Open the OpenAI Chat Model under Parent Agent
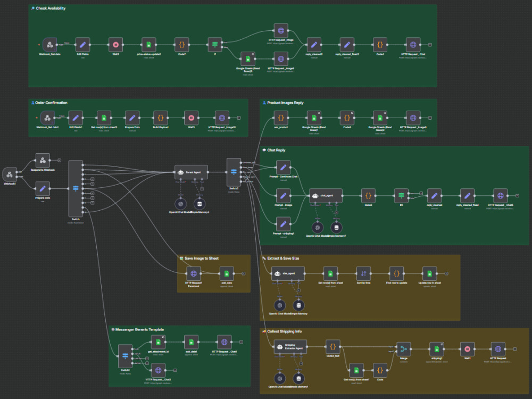The height and width of the screenshot is (399, 532). 181,204
